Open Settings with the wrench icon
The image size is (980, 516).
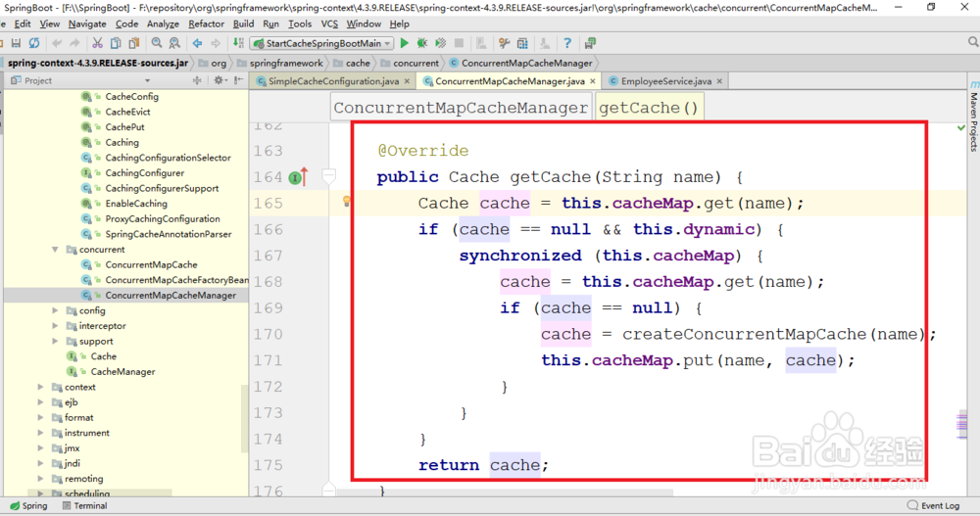tap(504, 43)
